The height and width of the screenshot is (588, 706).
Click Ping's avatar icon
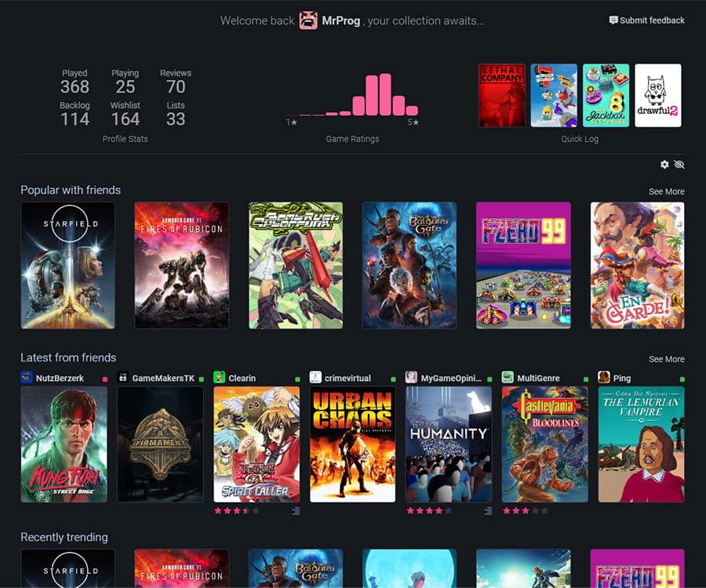[x=604, y=377]
